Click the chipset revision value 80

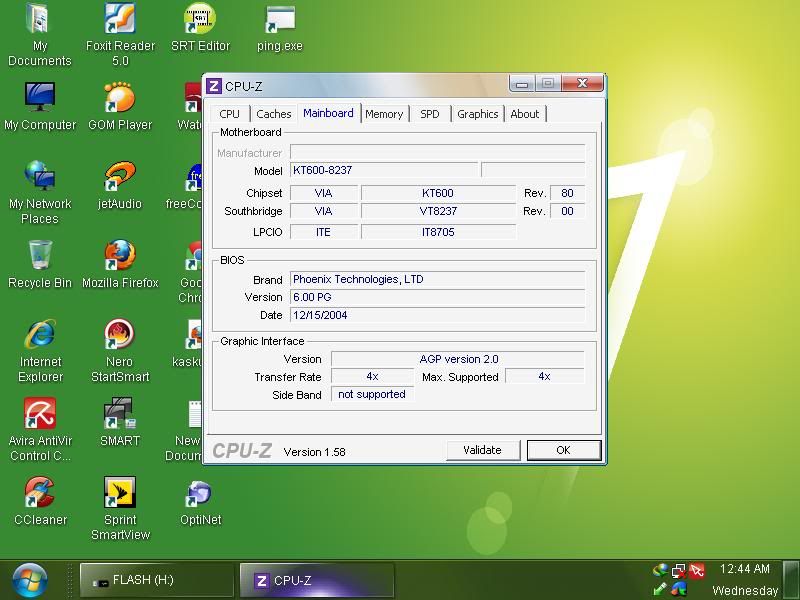pyautogui.click(x=567, y=193)
